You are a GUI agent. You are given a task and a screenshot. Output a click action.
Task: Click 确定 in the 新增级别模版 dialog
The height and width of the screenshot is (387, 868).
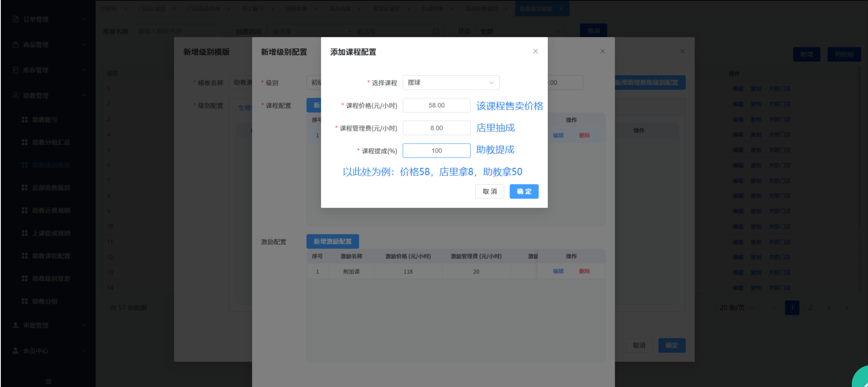tap(672, 345)
